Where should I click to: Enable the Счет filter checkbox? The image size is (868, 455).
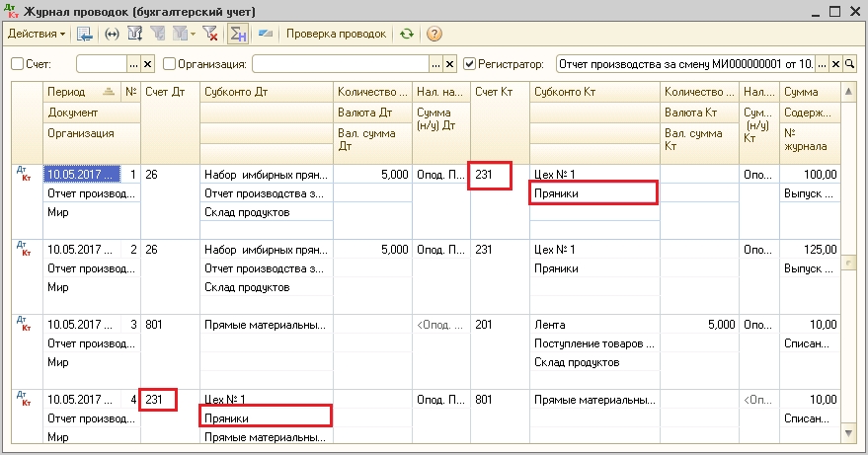17,64
